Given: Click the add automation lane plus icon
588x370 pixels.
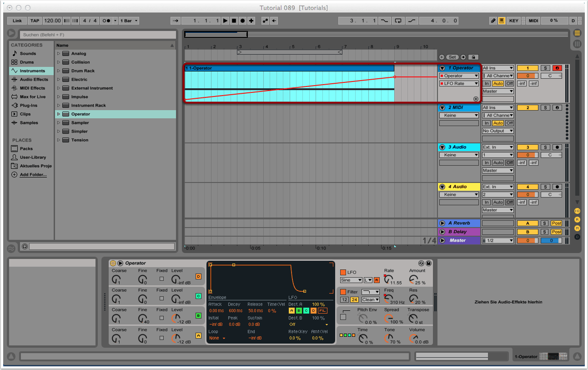Looking at the screenshot, I should click(476, 99).
